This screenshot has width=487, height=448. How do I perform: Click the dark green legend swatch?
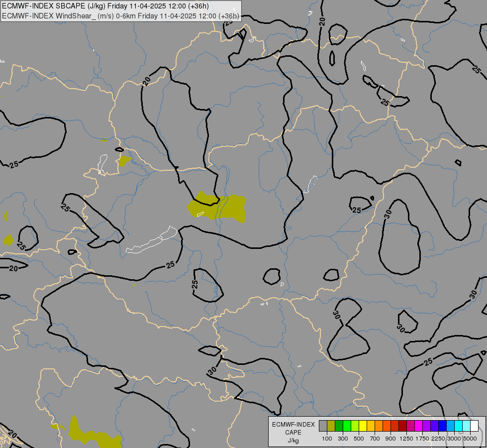click(339, 426)
